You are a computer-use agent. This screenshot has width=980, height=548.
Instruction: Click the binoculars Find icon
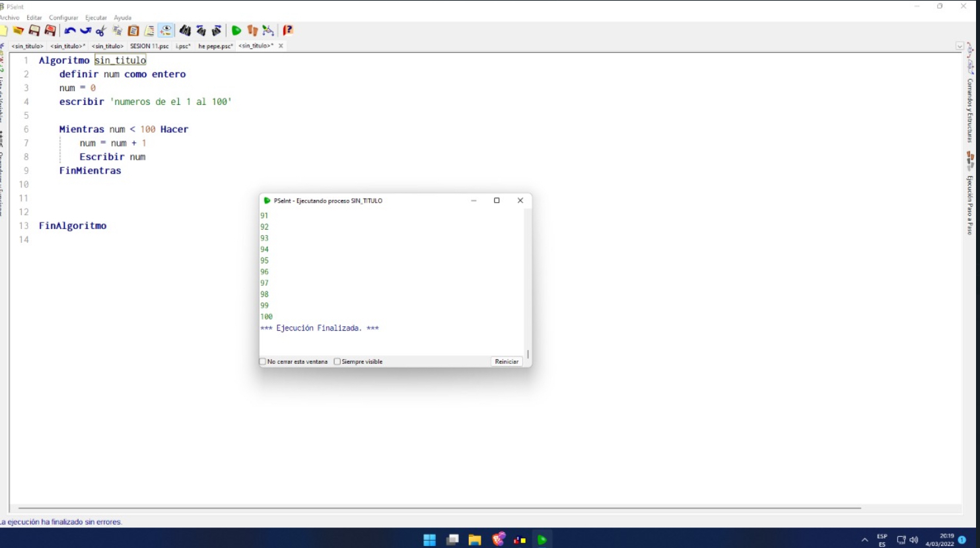[185, 30]
